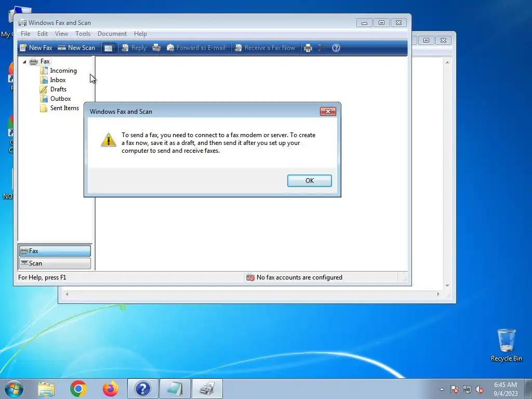Close the main Fax and Scan window
532x399 pixels.
click(x=398, y=23)
